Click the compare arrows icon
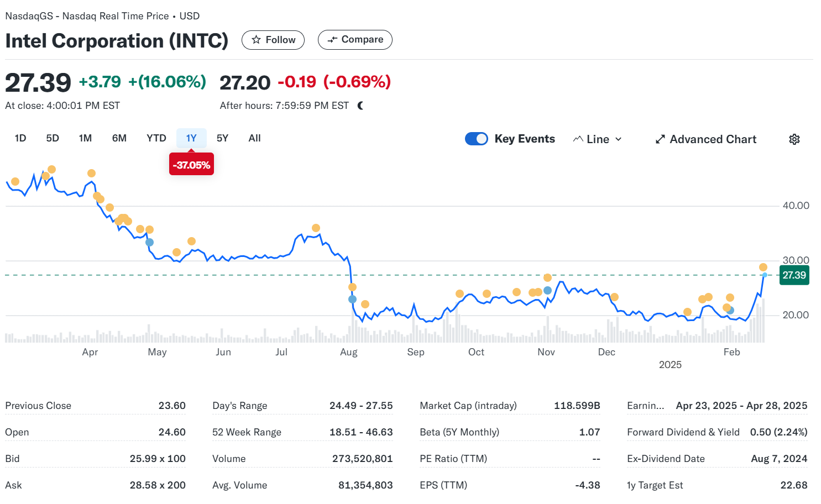 click(332, 40)
